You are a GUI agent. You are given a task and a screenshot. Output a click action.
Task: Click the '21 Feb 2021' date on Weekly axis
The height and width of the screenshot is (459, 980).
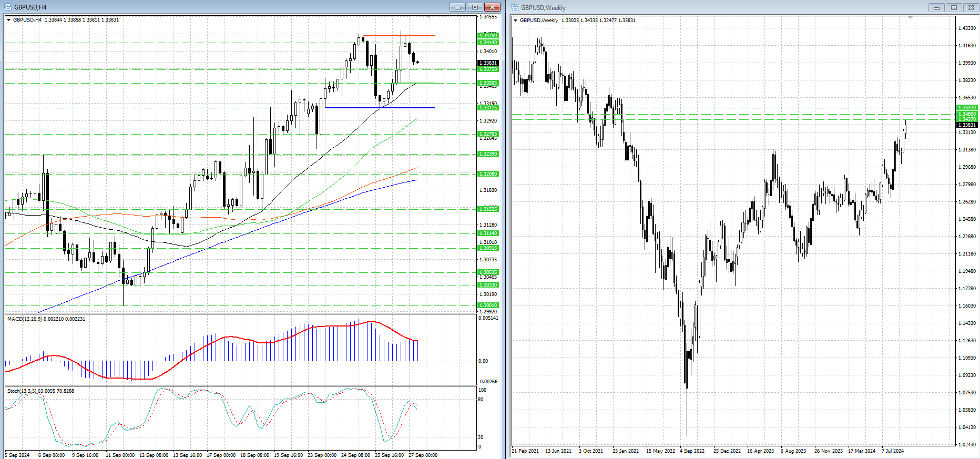525,451
